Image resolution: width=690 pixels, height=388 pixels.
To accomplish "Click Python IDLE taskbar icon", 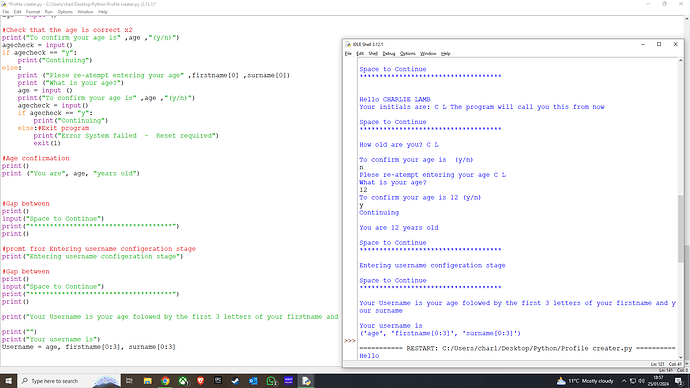I will 306,381.
